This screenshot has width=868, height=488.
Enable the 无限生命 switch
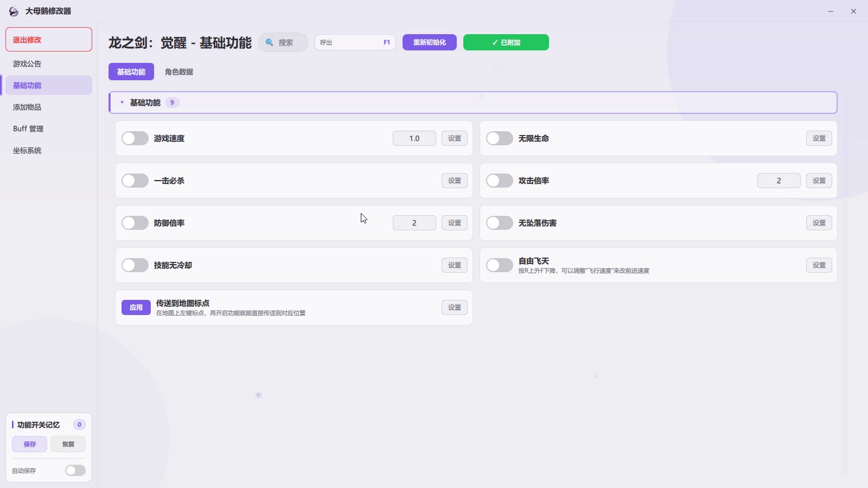500,138
